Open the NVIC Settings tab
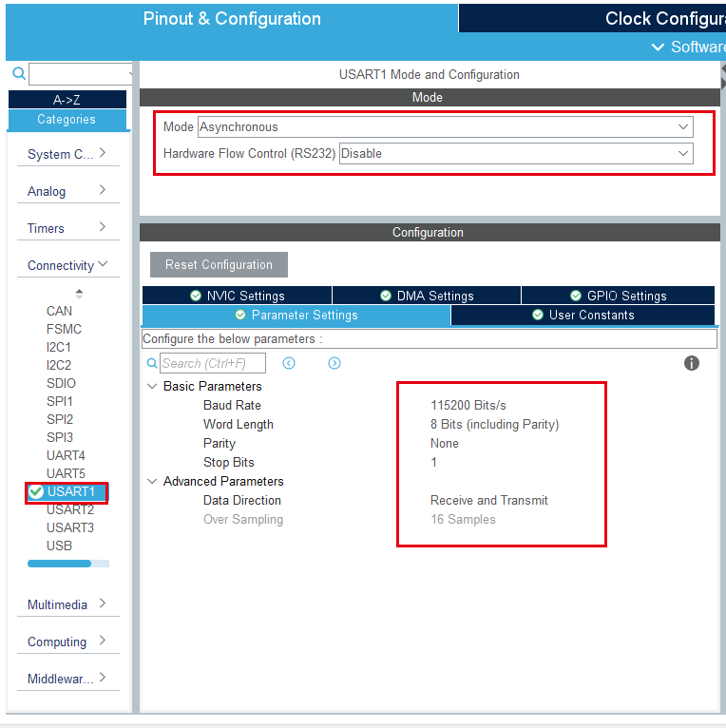Viewport: 726px width, 728px height. click(x=238, y=296)
